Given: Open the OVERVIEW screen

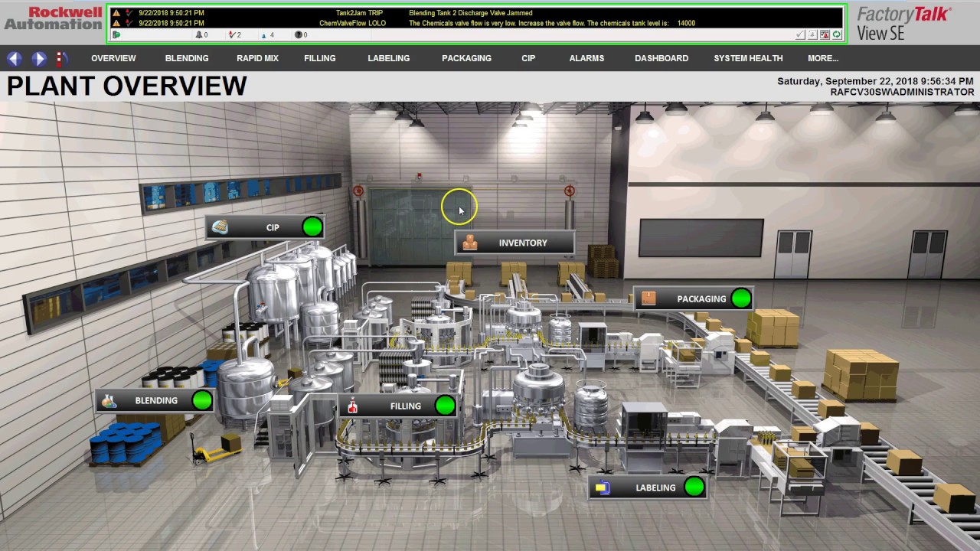Looking at the screenshot, I should point(113,58).
